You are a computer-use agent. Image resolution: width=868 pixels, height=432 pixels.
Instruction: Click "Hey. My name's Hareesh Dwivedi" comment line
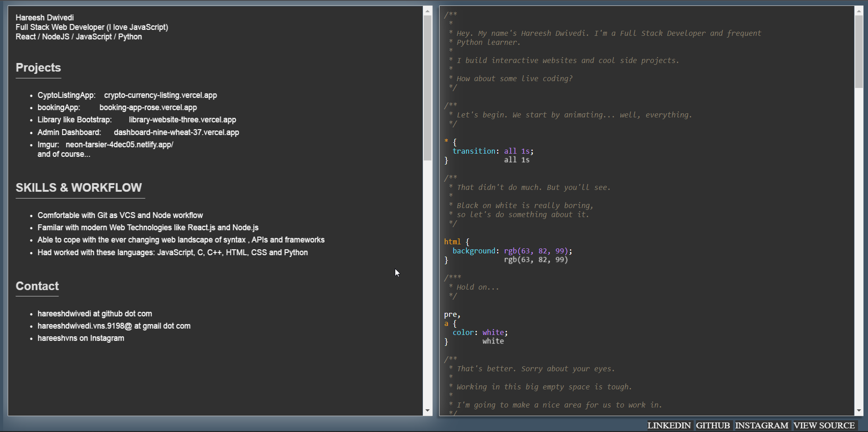pyautogui.click(x=609, y=33)
